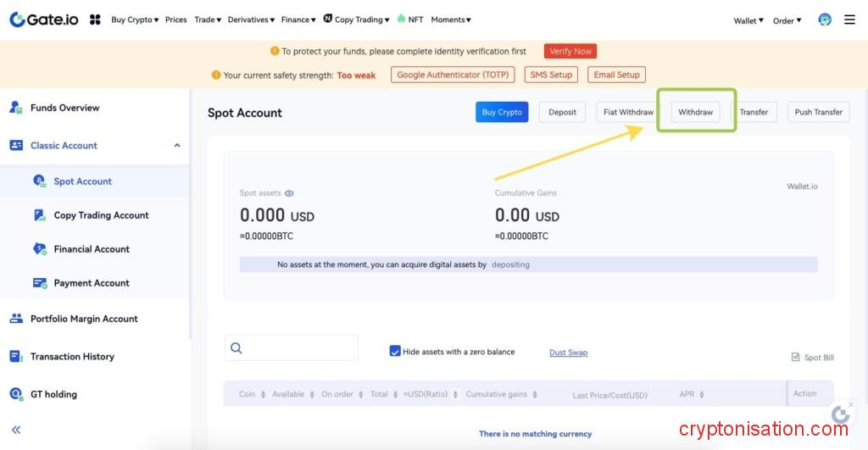
Task: Open GT holding in sidebar
Action: tap(53, 394)
